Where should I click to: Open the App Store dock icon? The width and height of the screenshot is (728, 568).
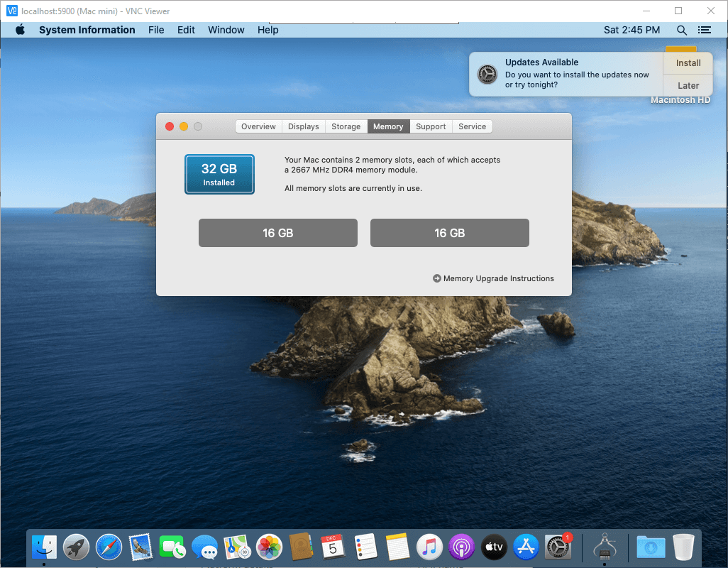point(526,547)
